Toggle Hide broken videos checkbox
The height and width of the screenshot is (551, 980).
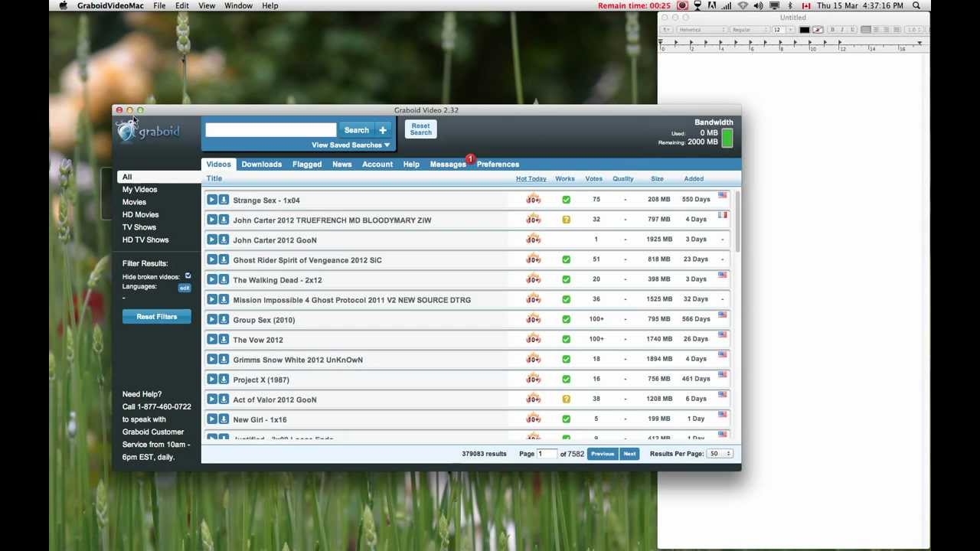pos(188,276)
